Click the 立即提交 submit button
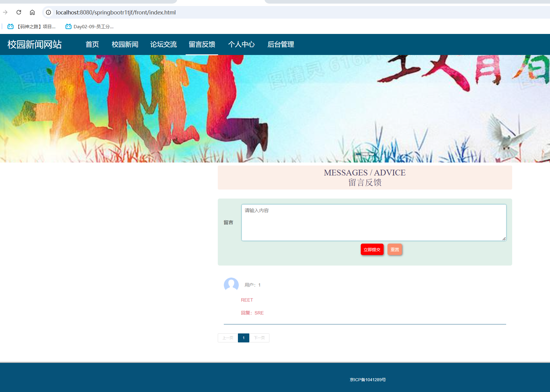The image size is (550, 392). 372,249
